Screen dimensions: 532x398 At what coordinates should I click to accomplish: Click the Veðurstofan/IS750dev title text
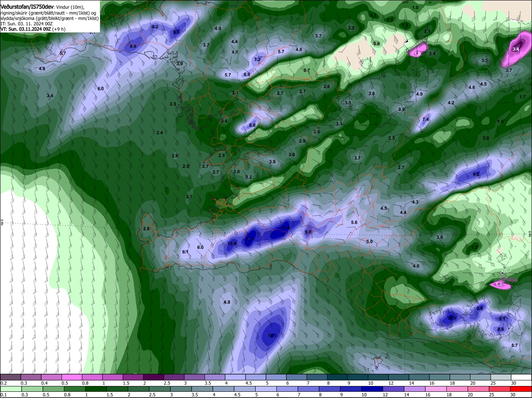tap(27, 7)
